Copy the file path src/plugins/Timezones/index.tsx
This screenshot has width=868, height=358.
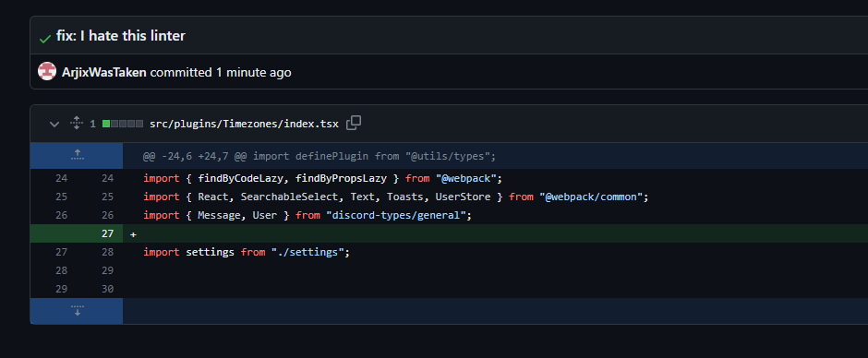(354, 123)
